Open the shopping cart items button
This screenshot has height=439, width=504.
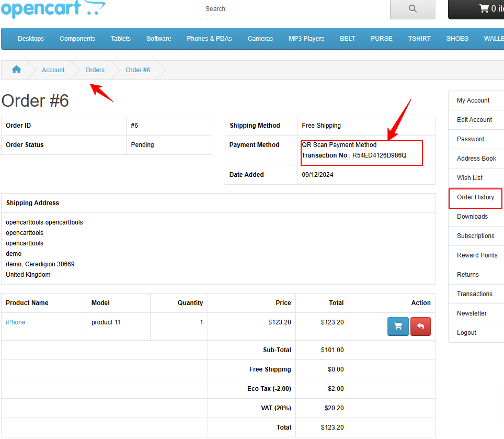click(x=476, y=9)
